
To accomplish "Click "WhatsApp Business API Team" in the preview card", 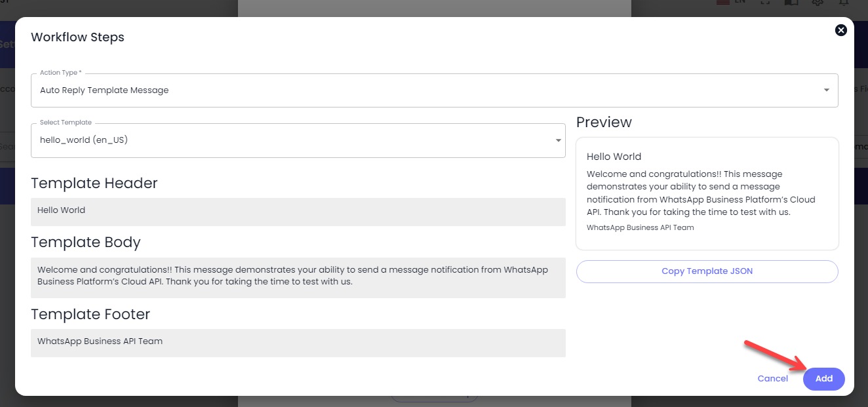I will 641,227.
